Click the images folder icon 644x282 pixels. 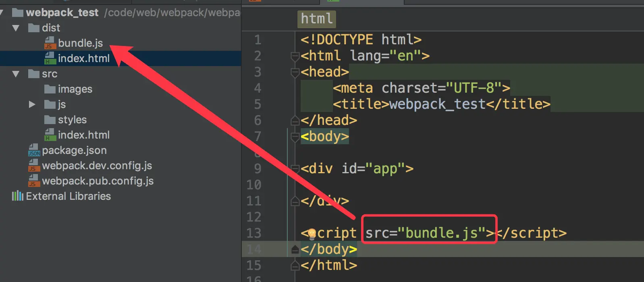(50, 89)
